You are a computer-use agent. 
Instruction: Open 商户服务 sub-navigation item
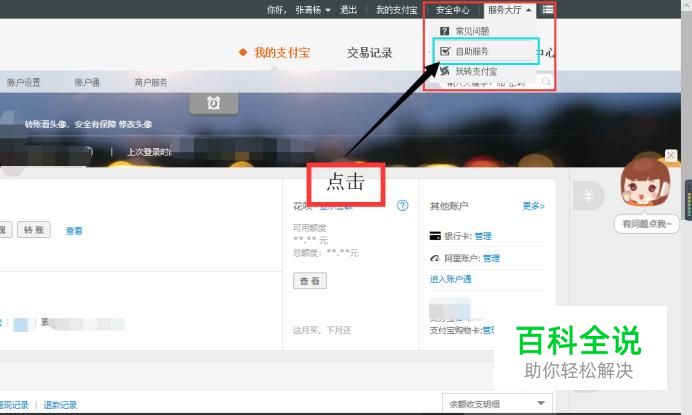[151, 83]
